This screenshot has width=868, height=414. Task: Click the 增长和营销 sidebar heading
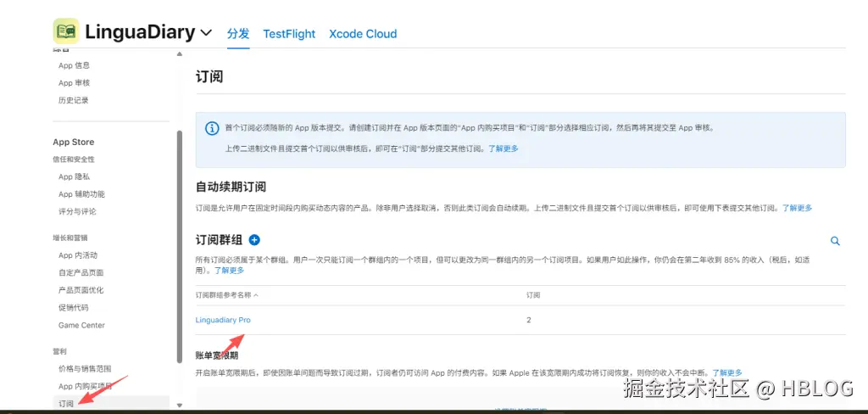tap(70, 238)
